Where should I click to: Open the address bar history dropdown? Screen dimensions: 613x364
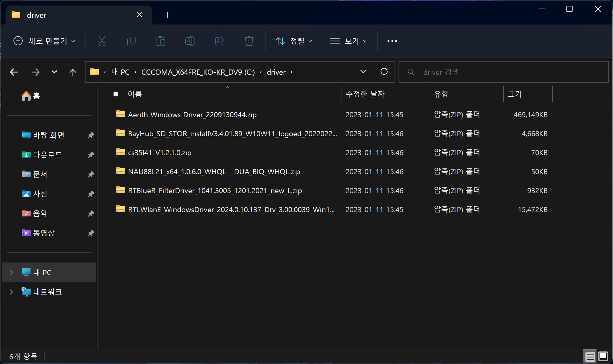coord(363,72)
